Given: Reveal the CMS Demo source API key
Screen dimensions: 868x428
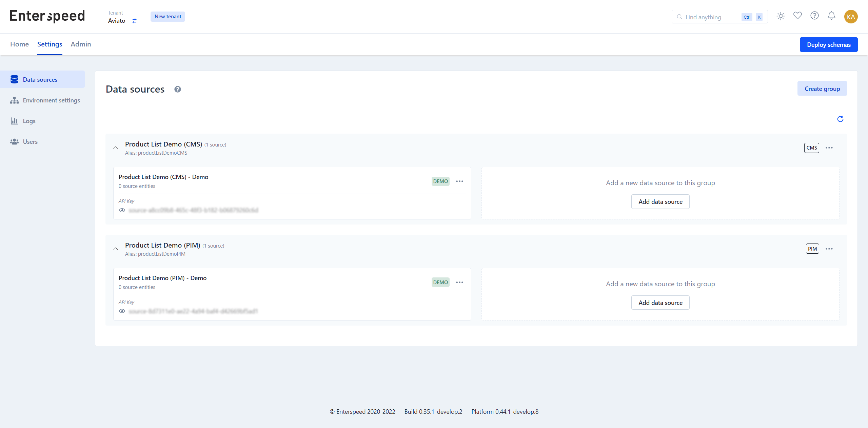Looking at the screenshot, I should pyautogui.click(x=122, y=210).
